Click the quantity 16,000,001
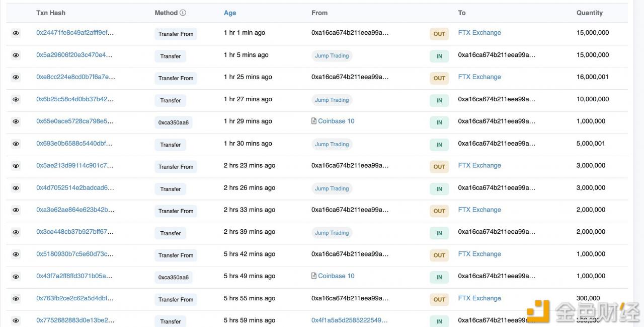Screen dimensions: 644x327 click(593, 77)
